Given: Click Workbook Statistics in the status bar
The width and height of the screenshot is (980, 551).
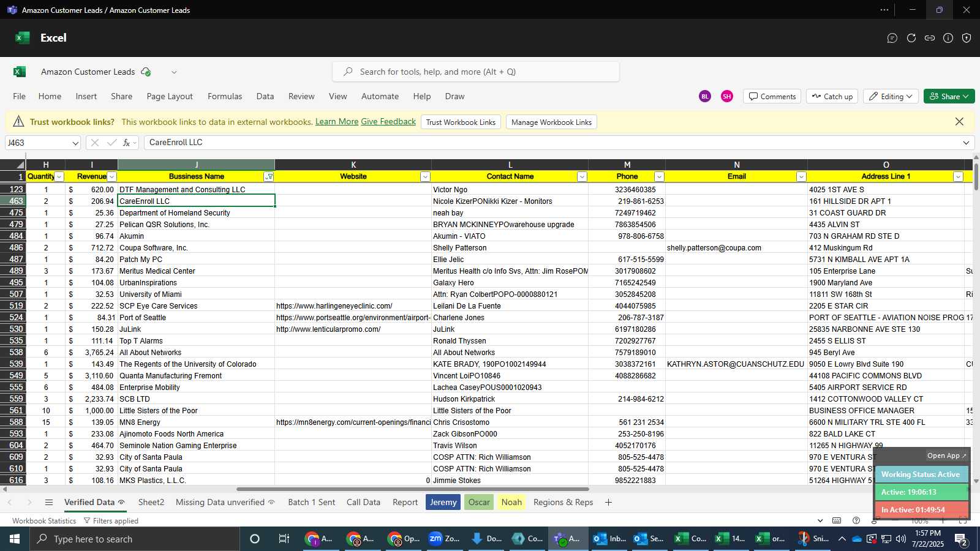Looking at the screenshot, I should coord(44,521).
